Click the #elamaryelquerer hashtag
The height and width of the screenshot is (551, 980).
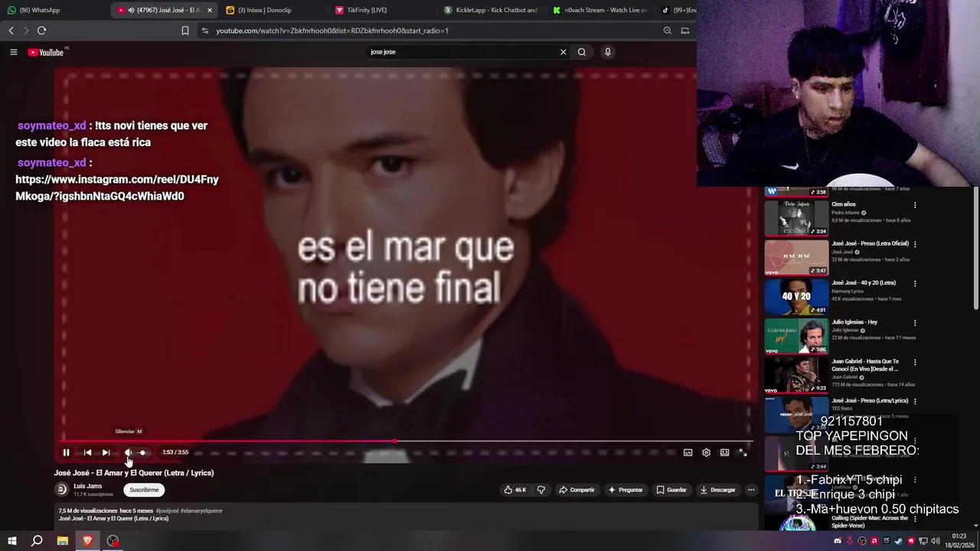pyautogui.click(x=201, y=510)
